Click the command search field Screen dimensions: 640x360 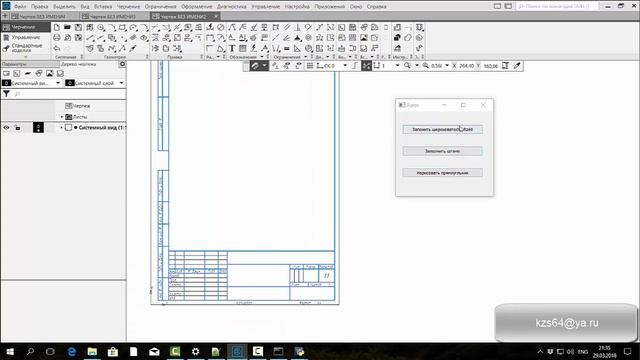(558, 7)
